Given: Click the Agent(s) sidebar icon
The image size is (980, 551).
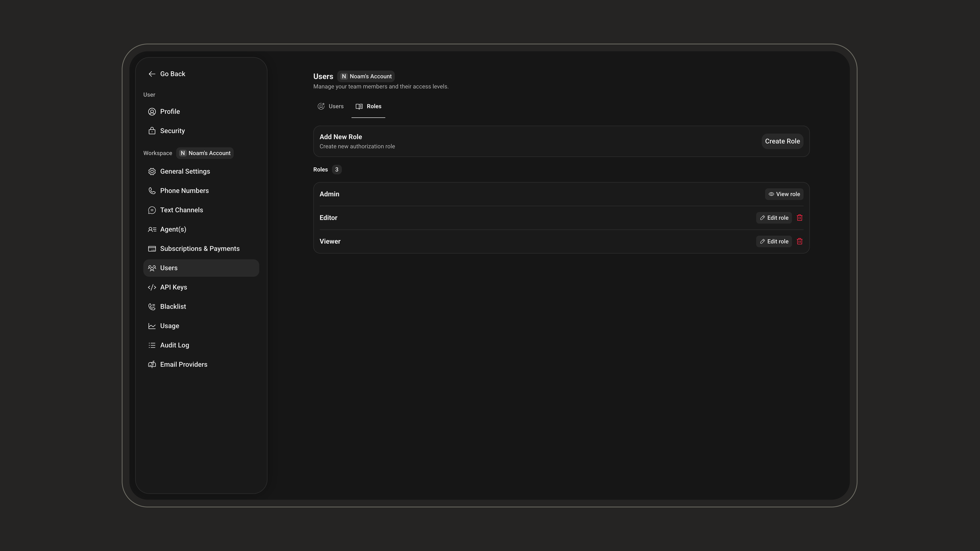Looking at the screenshot, I should point(152,230).
